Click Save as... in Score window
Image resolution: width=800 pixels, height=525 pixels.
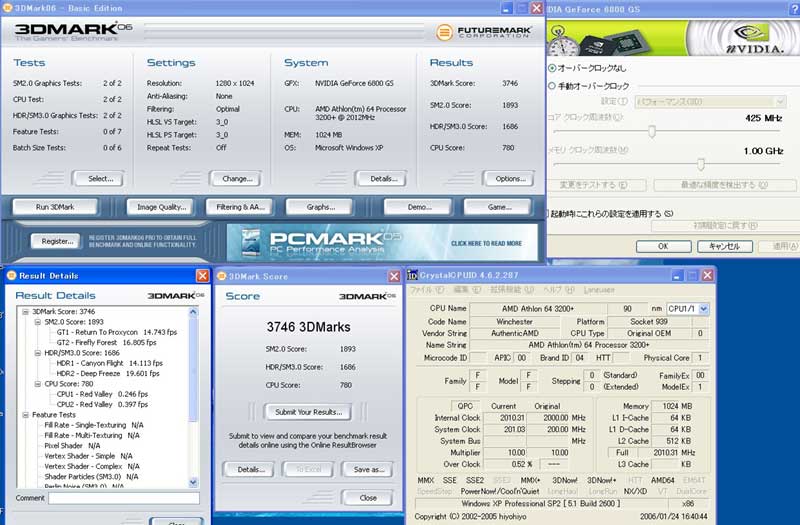[368, 469]
